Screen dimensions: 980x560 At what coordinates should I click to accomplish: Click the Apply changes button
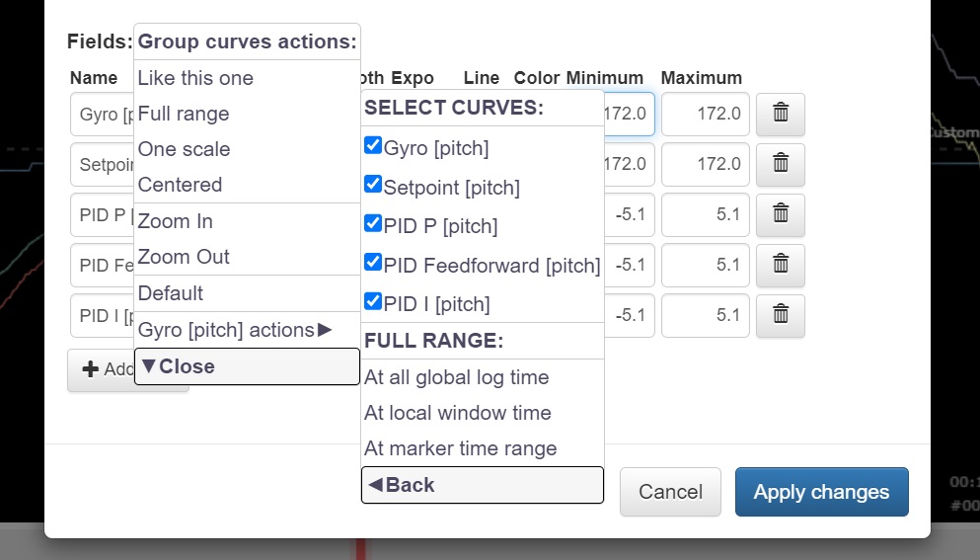(821, 492)
